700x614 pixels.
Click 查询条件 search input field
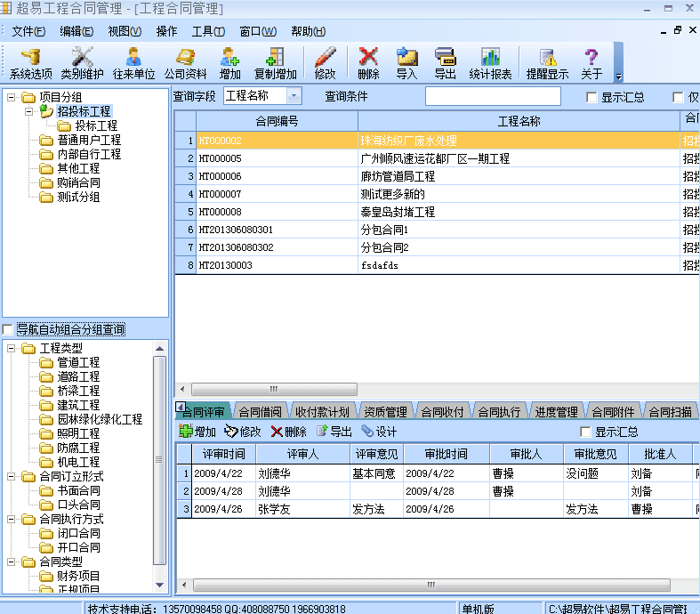[x=493, y=96]
